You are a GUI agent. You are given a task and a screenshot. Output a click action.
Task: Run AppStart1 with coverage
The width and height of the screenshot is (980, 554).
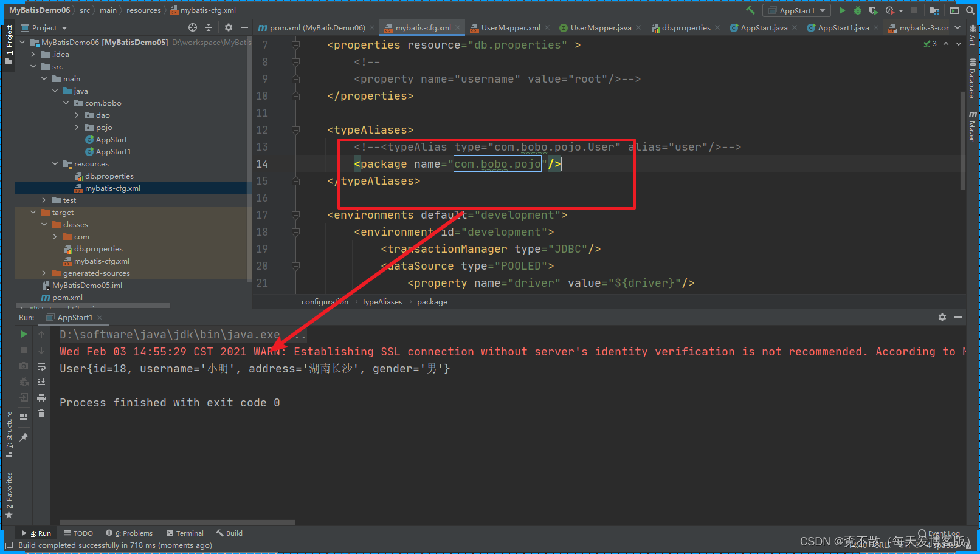(874, 10)
